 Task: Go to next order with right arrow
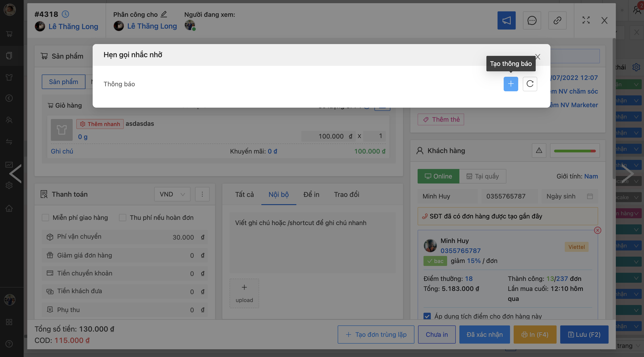tap(627, 174)
